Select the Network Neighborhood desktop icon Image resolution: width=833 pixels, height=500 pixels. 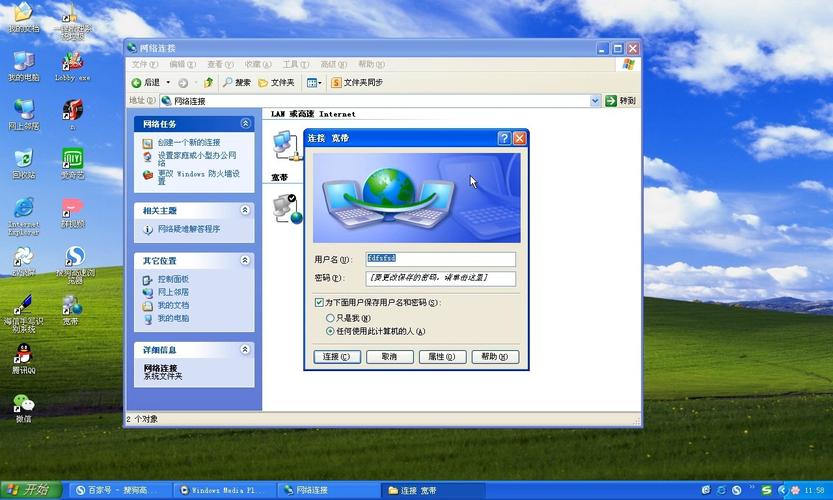point(23,115)
